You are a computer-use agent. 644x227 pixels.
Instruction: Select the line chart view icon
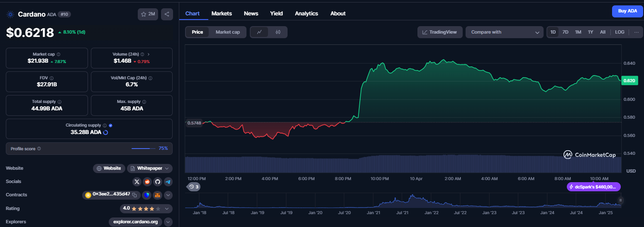tap(259, 32)
